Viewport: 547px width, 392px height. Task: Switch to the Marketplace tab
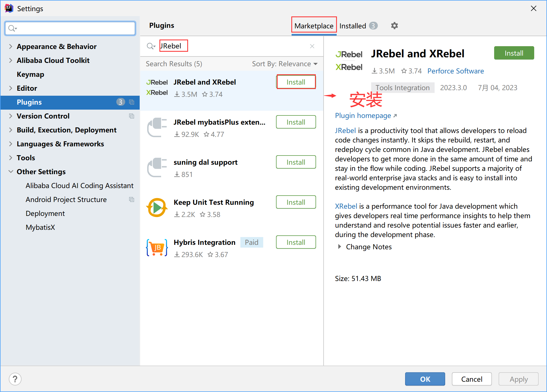click(314, 26)
